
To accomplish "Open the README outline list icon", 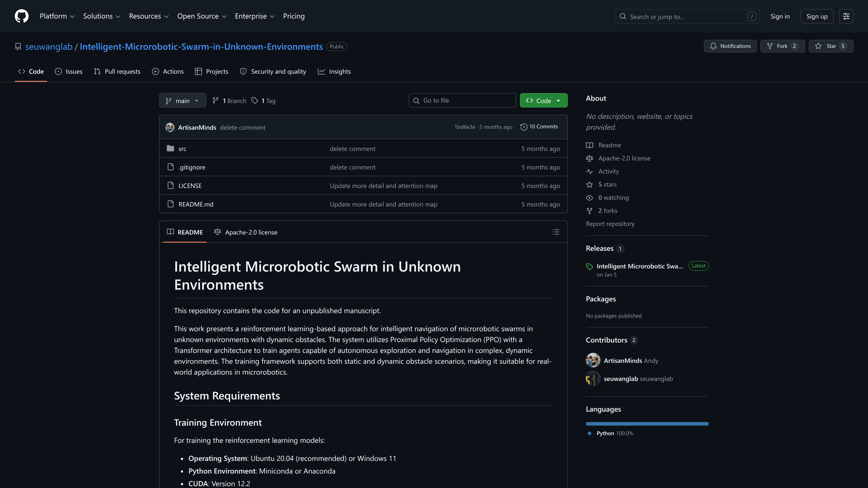I will tap(556, 232).
